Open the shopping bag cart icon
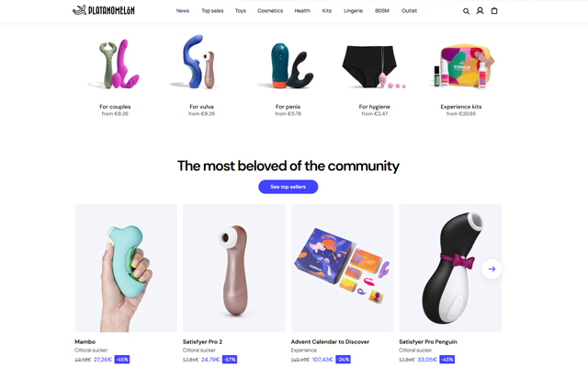 (x=494, y=11)
